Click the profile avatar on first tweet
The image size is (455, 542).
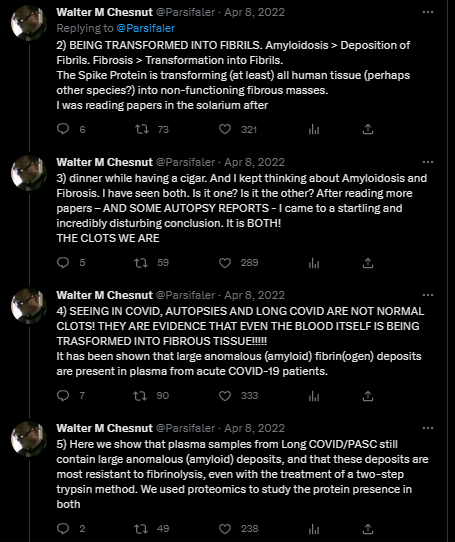[x=29, y=23]
